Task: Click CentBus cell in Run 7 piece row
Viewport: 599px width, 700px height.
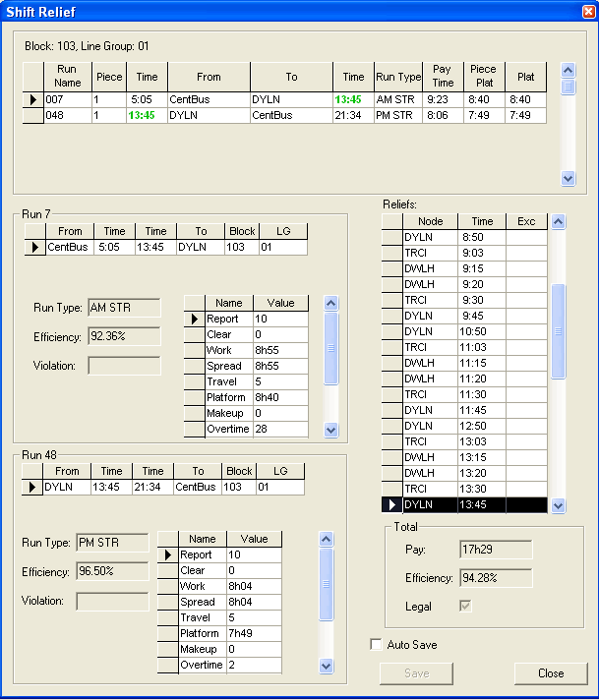Action: 70,247
